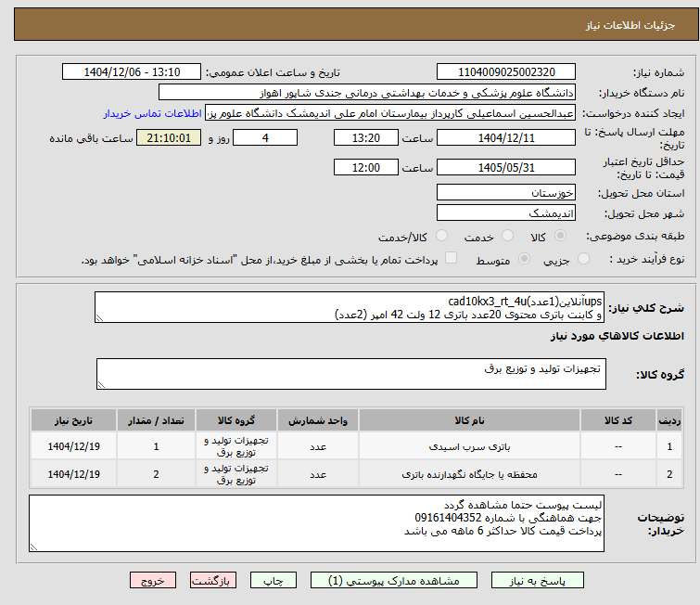Screen dimensions: 700x605
Task: Select the کالا radio button
Action: [x=560, y=236]
